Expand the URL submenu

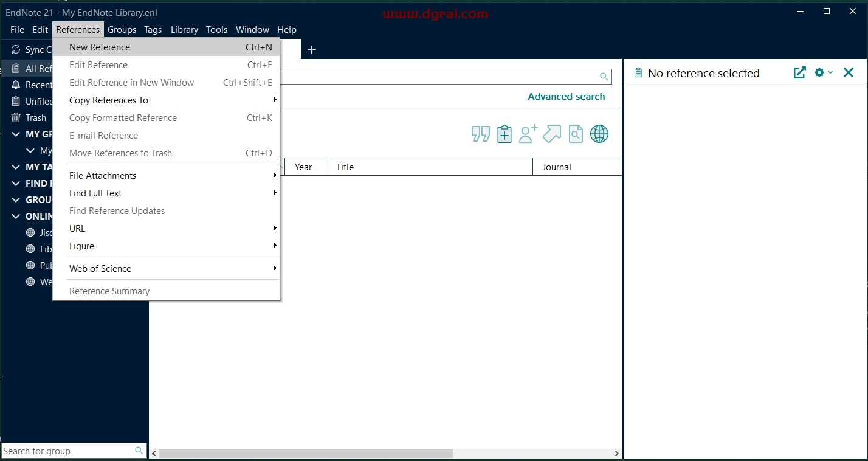(166, 228)
